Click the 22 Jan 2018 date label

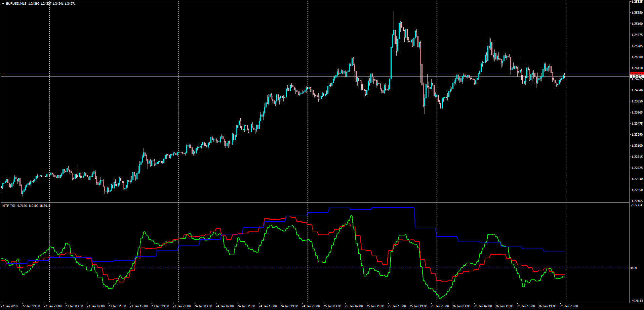coord(9,306)
